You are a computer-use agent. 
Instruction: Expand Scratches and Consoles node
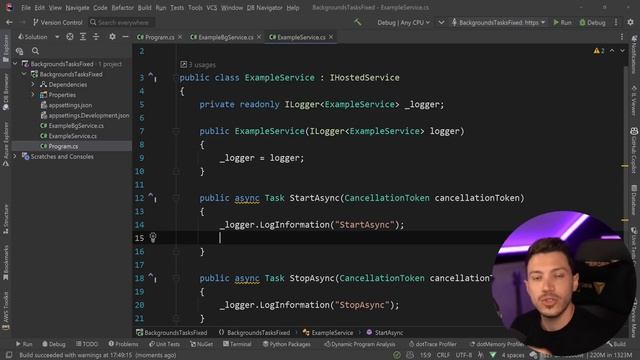pyautogui.click(x=15, y=156)
